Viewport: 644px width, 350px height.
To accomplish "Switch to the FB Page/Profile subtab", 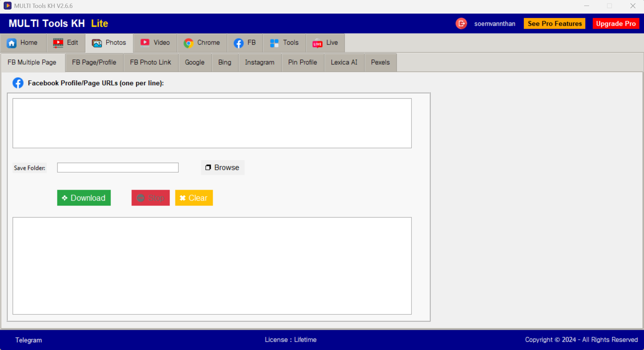I will (94, 62).
